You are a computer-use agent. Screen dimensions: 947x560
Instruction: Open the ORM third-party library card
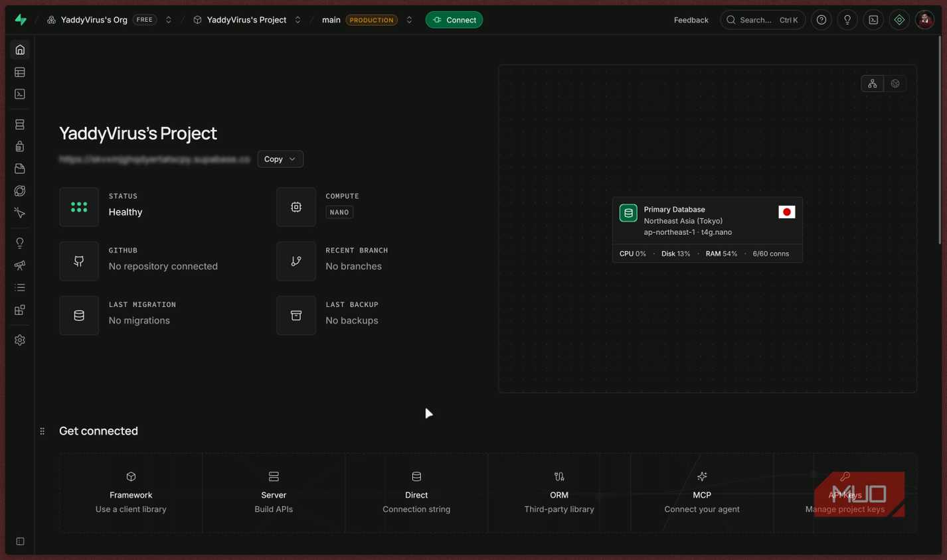559,493
